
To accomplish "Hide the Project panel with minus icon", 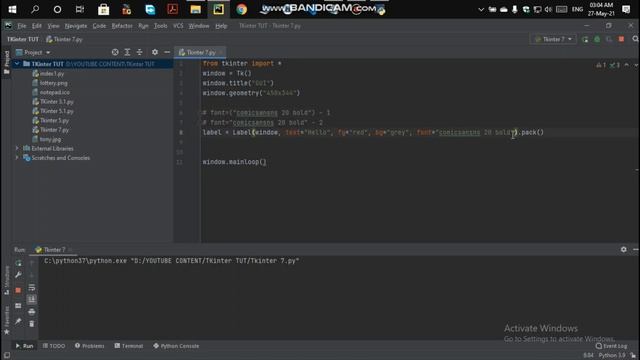I will tap(167, 52).
